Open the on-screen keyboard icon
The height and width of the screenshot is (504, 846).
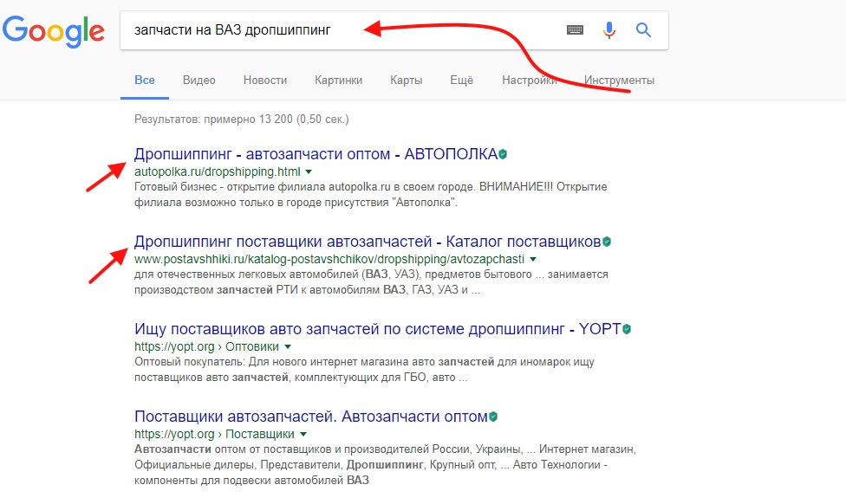click(575, 29)
